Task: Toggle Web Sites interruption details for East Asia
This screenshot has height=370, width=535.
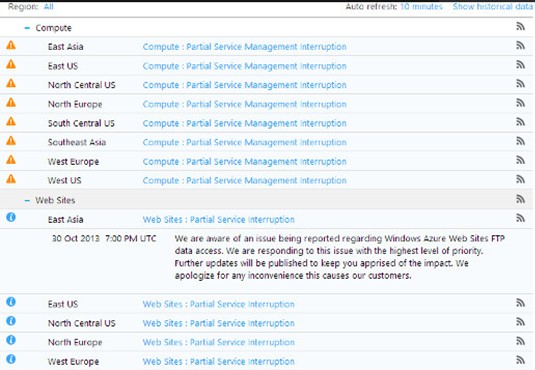Action: pos(219,219)
